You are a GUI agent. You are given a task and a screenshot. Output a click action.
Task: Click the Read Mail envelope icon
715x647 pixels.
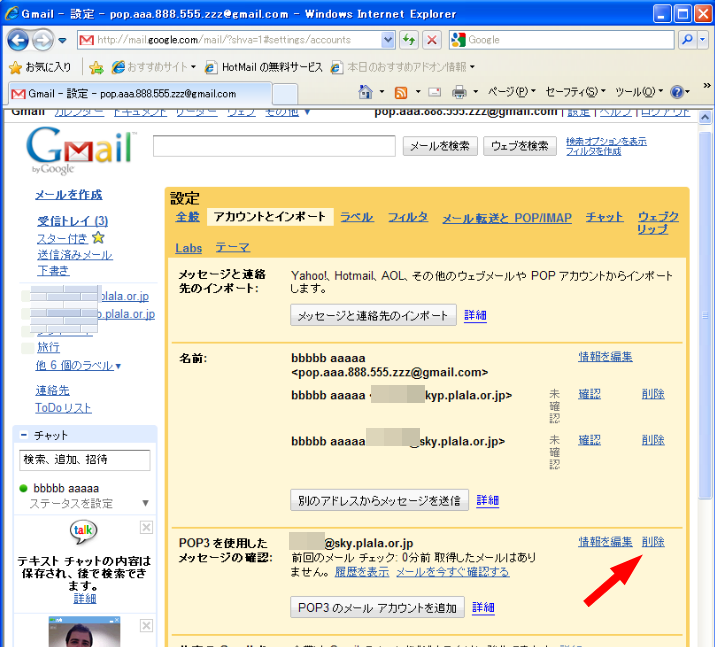tap(435, 93)
